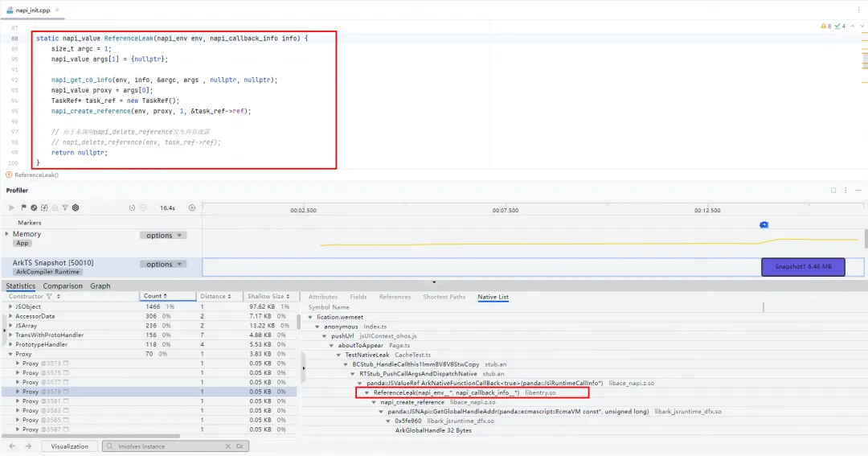
Task: Zoom in timeline with plus icon
Action: [x=192, y=207]
